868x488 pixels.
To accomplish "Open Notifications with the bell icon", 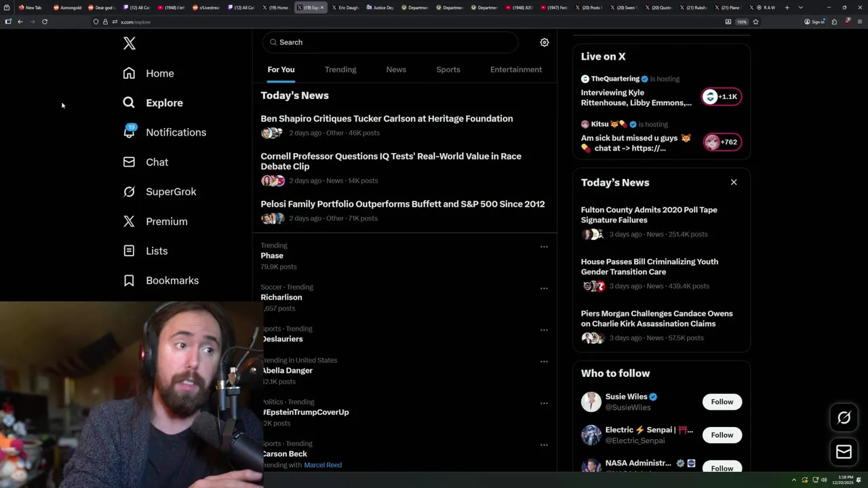I will (x=164, y=132).
